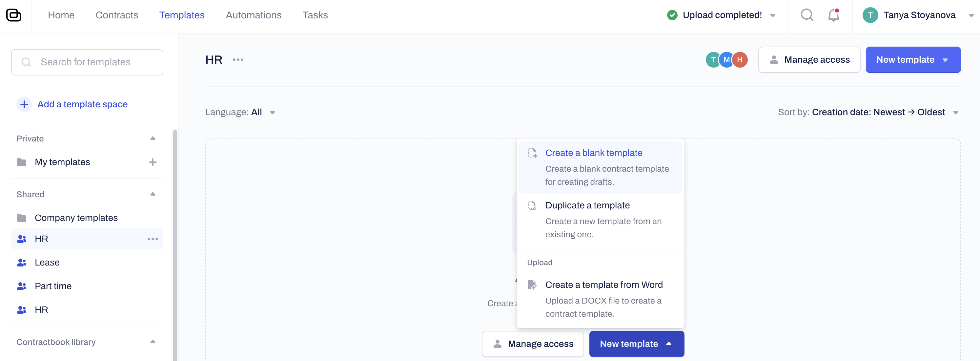Go to the Automations tab

coord(254,15)
